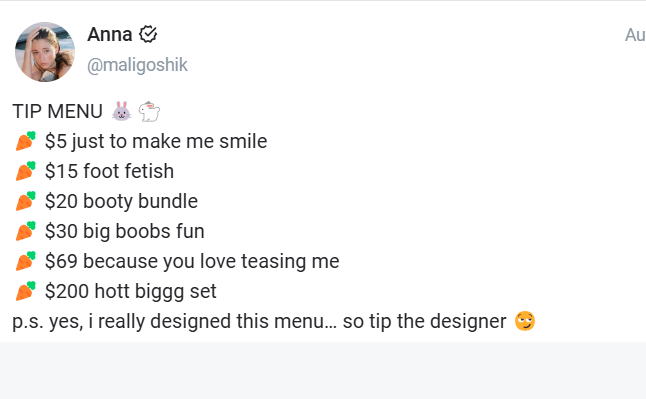Click the carrot icon beside $69 line
Screen dimensions: 646x399
coord(26,261)
